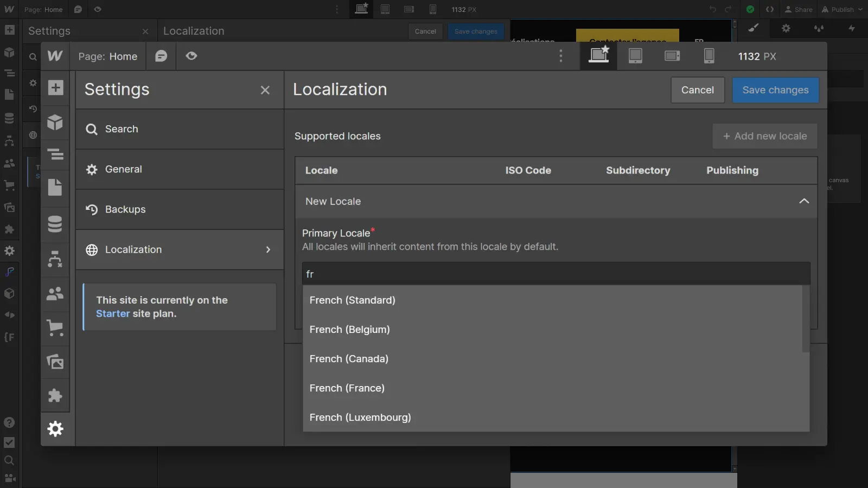Image resolution: width=868 pixels, height=488 pixels.
Task: Click Add new locale button
Action: [x=765, y=136]
